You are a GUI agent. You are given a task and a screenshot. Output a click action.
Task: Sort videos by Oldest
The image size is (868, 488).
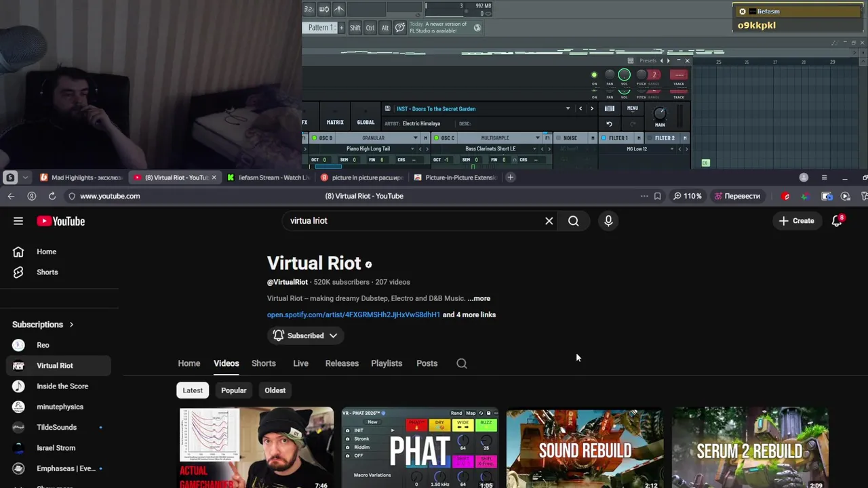[275, 390]
